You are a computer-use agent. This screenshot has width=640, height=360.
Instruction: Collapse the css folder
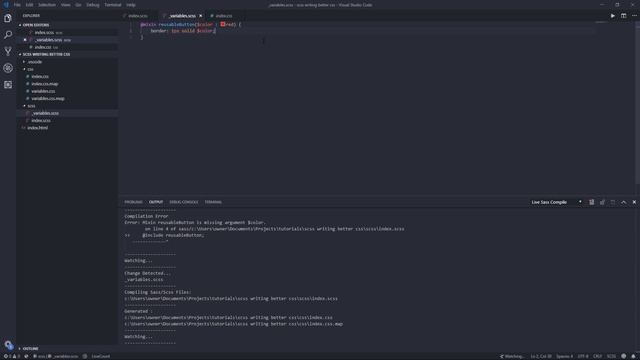point(30,69)
